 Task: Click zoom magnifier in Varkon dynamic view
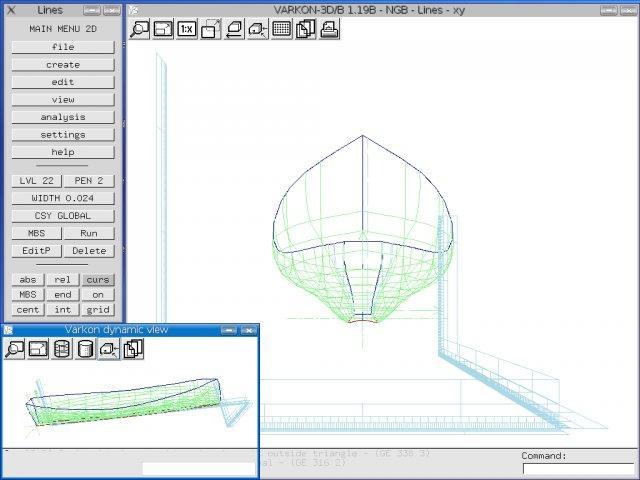click(x=15, y=349)
